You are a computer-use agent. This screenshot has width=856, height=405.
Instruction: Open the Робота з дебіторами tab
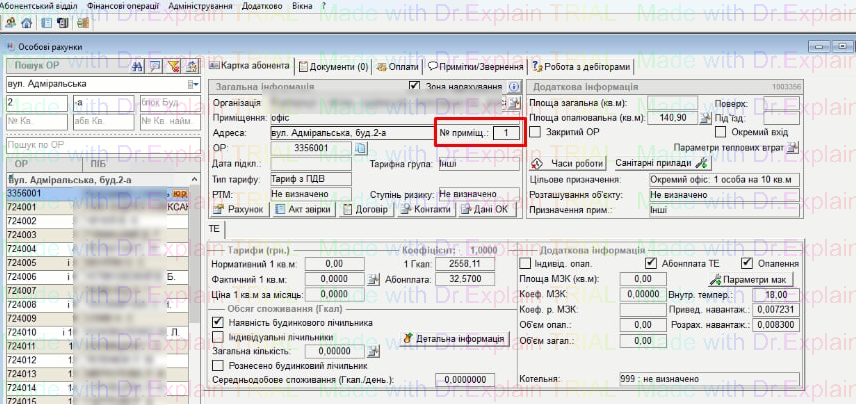(583, 66)
